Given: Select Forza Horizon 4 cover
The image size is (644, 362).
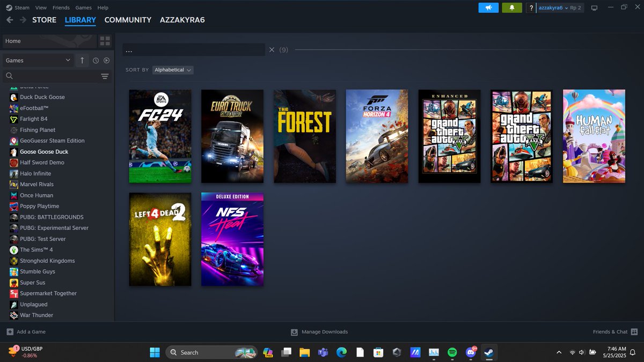Looking at the screenshot, I should tap(377, 136).
